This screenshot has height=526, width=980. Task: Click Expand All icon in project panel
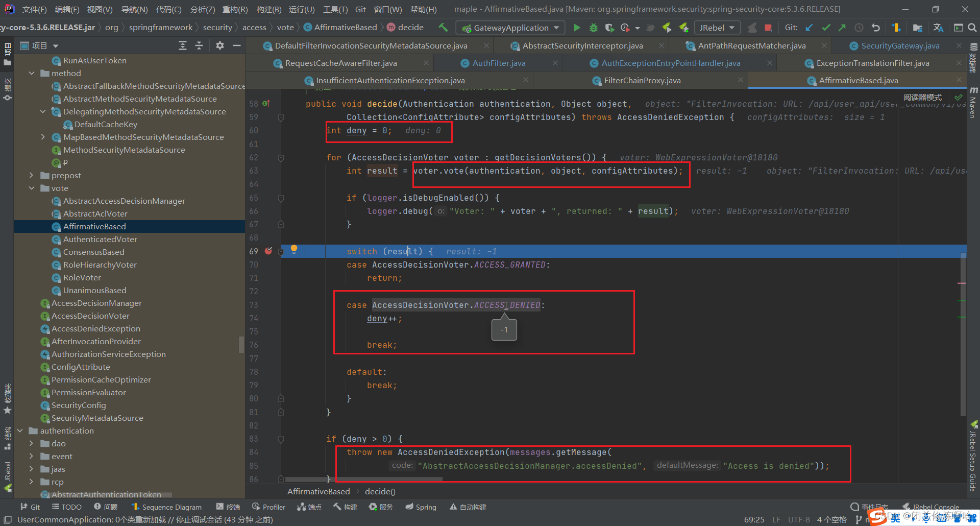[x=183, y=46]
